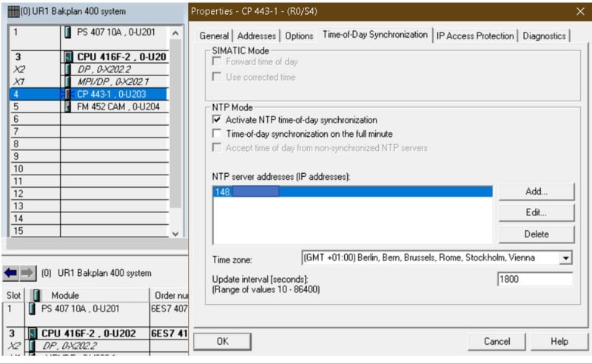Open the Time zone dropdown
592x364 pixels.
click(565, 258)
